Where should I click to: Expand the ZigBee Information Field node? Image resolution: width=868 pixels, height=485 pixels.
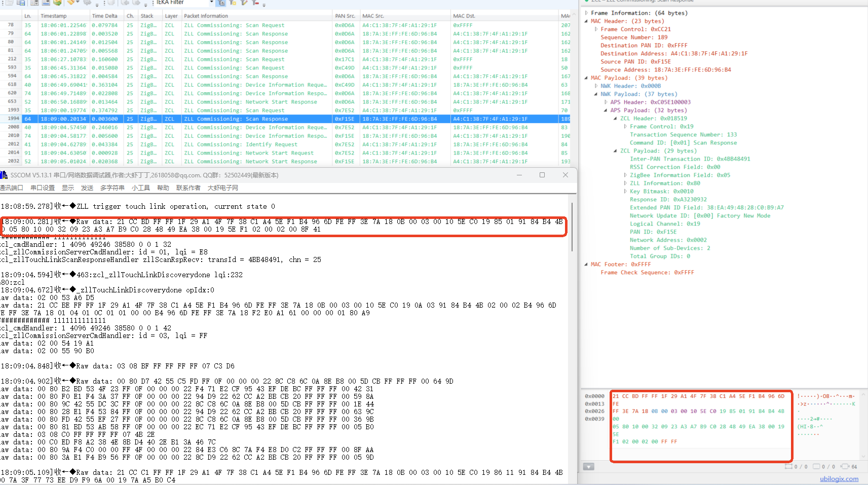(x=625, y=175)
